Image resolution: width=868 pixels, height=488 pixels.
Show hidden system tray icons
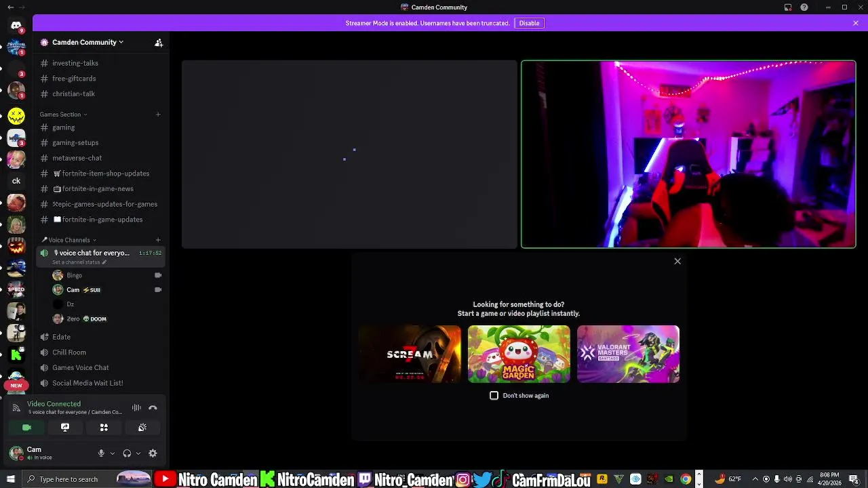pyautogui.click(x=755, y=479)
